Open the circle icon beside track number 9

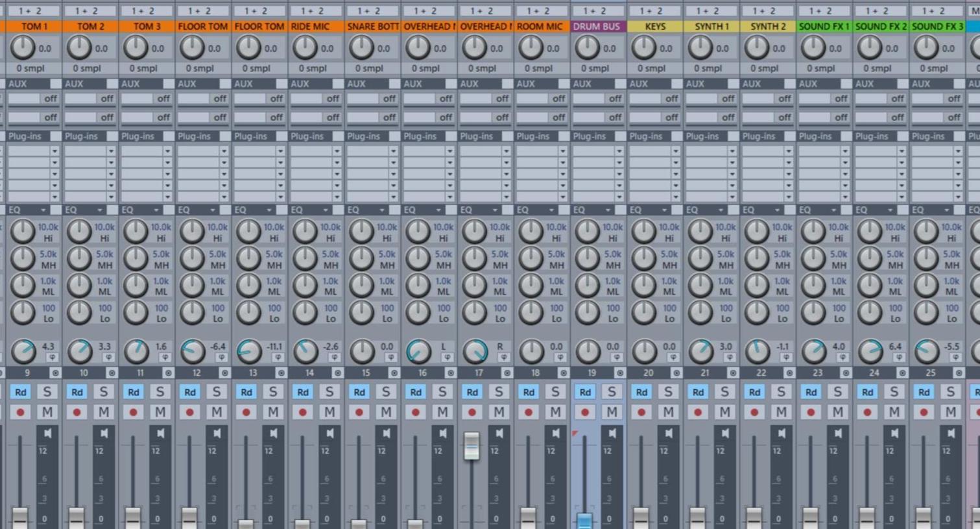(x=55, y=373)
